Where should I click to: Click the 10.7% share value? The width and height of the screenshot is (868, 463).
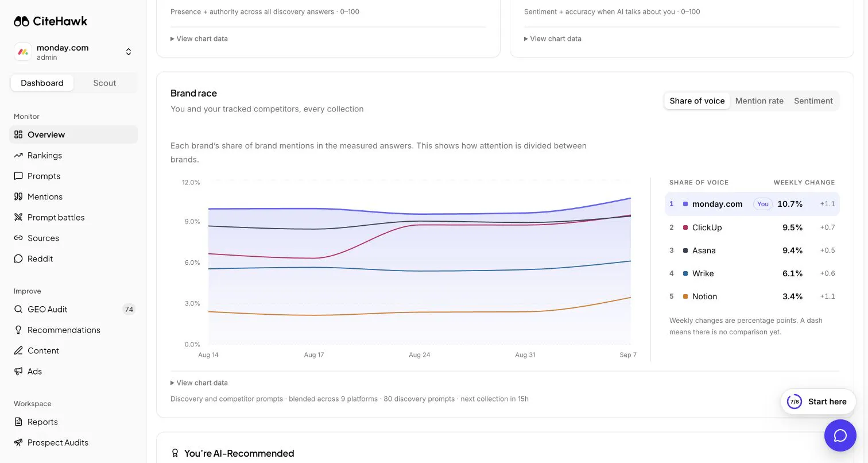pyautogui.click(x=790, y=204)
